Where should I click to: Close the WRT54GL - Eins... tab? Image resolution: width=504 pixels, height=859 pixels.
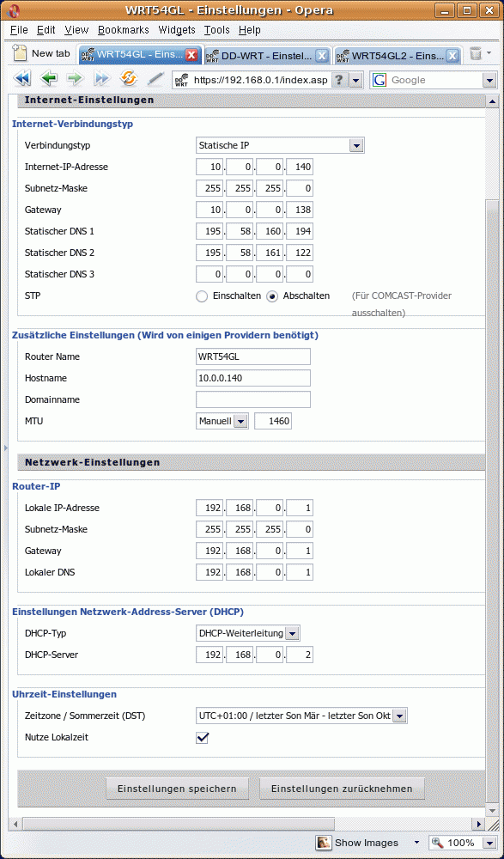coord(191,55)
